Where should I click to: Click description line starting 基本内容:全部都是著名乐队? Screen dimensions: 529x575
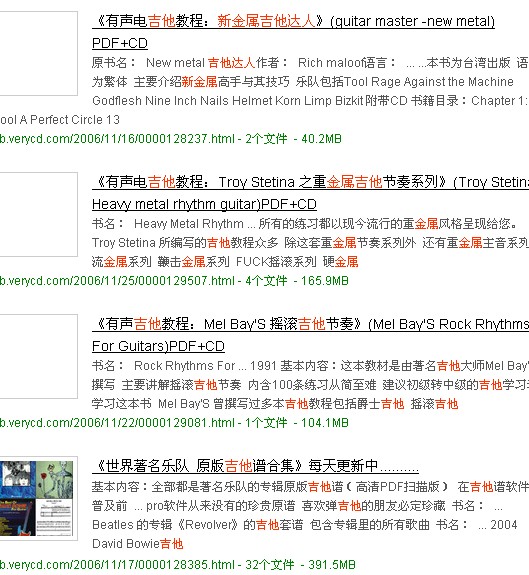(x=310, y=487)
